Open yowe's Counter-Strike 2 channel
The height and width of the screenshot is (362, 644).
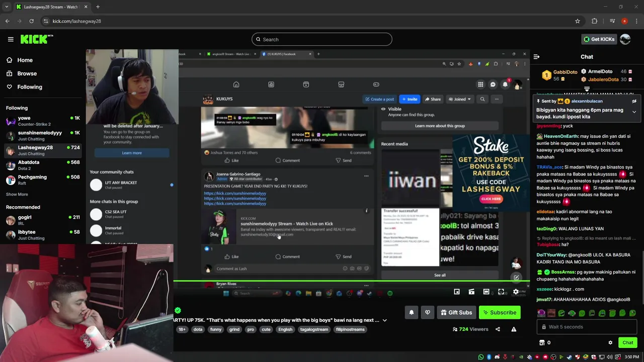click(x=43, y=121)
